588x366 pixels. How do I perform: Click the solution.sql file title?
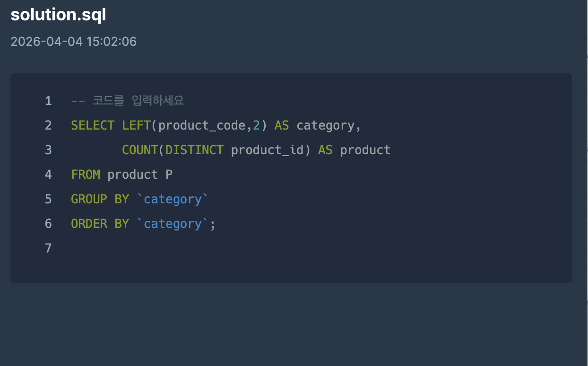58,15
